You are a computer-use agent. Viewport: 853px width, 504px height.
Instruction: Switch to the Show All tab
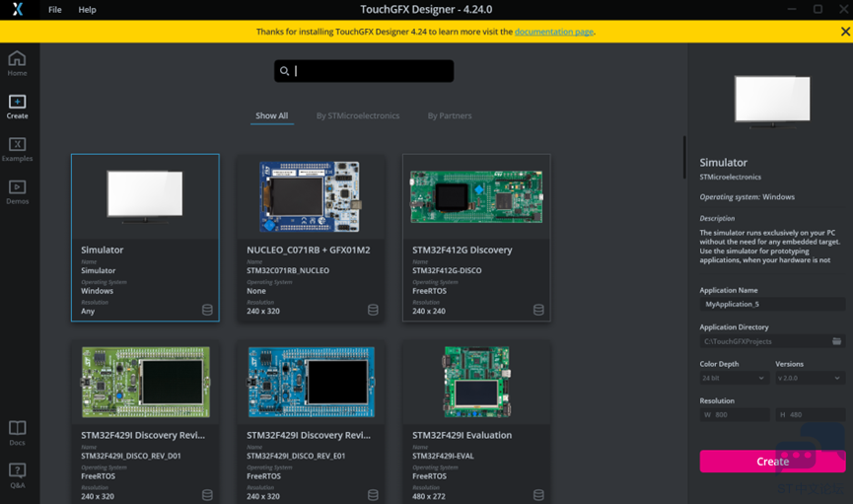tap(272, 116)
